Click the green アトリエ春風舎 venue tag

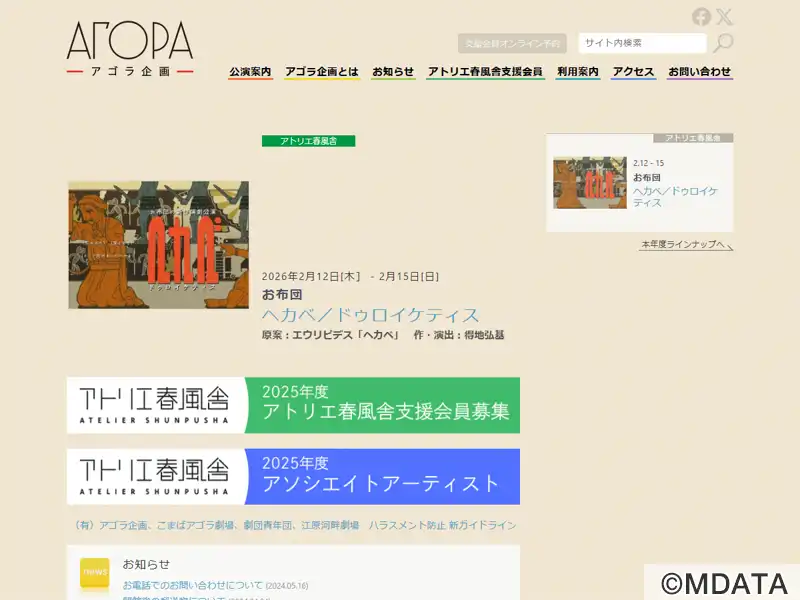(x=308, y=141)
